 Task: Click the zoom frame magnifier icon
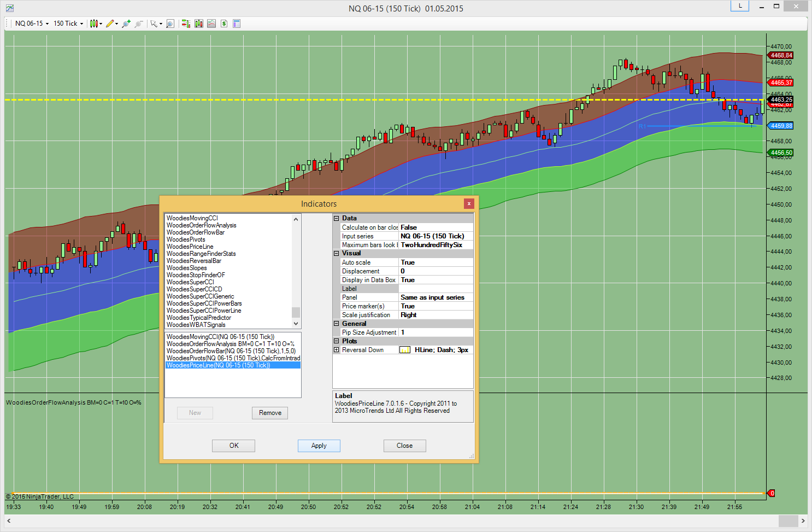(x=170, y=24)
